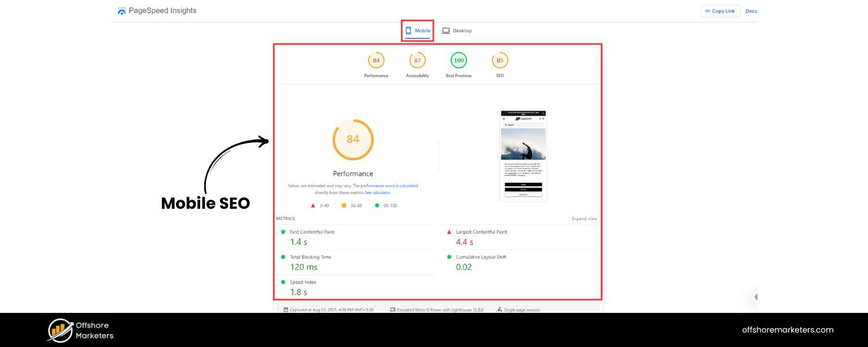Click the SEO score gauge showing 85
The height and width of the screenshot is (347, 868).
coord(499,60)
